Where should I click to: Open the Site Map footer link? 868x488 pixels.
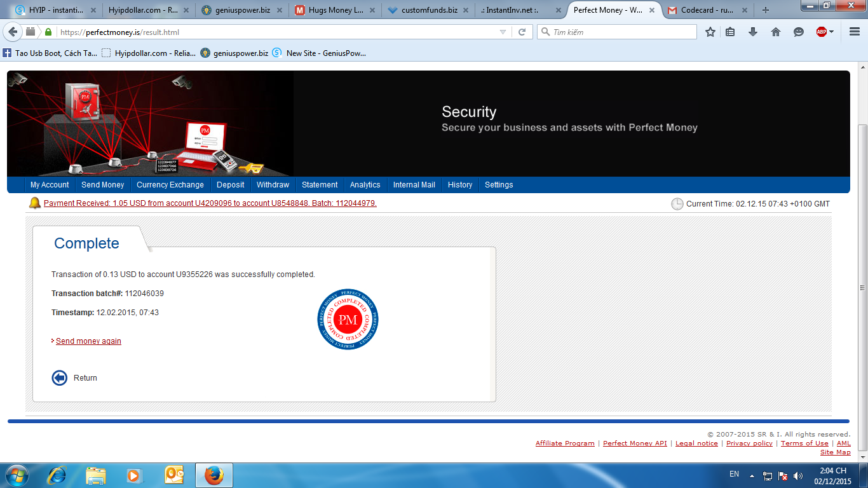pyautogui.click(x=836, y=452)
